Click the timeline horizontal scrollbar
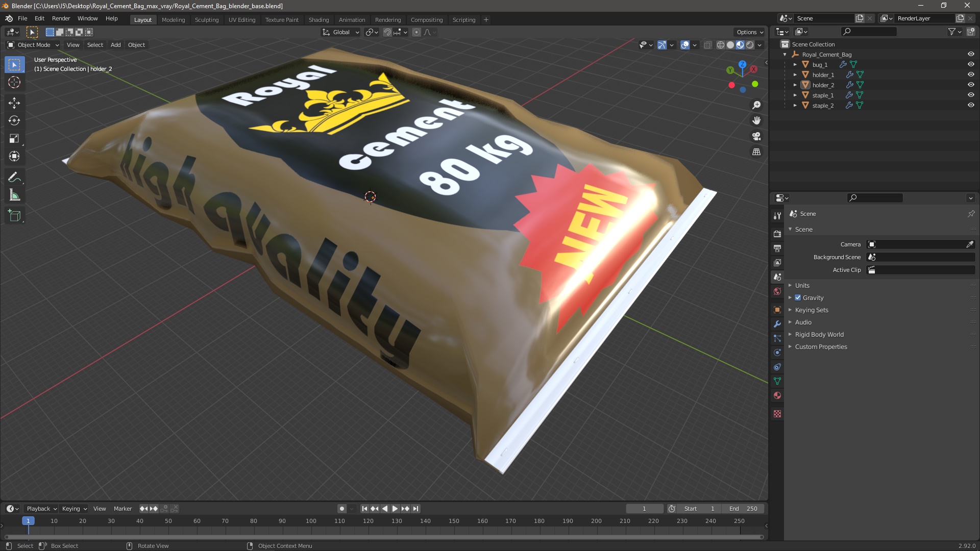Screen dimensions: 980x551 [x=384, y=537]
